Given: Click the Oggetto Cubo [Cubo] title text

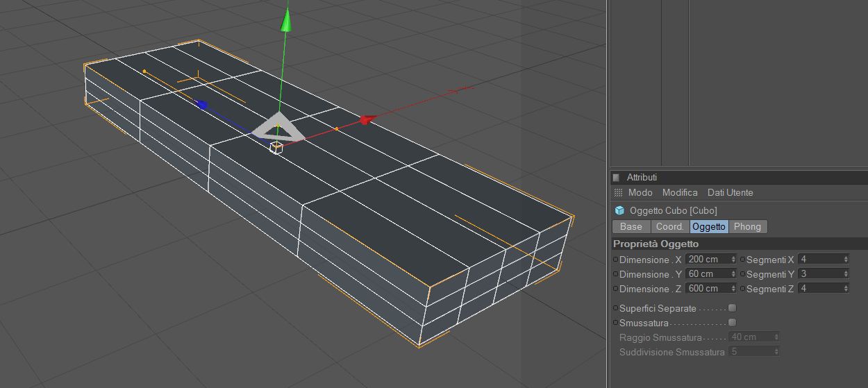Looking at the screenshot, I should [673, 210].
